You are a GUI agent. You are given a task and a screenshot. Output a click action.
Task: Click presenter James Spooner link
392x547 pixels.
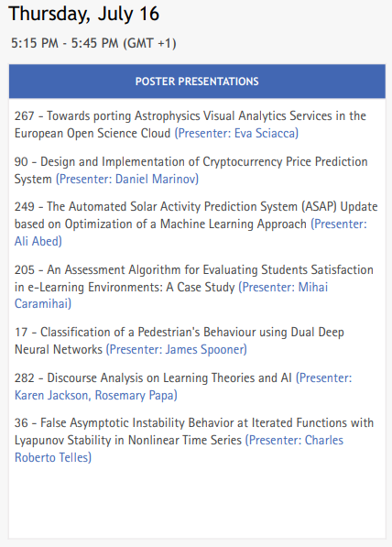(x=177, y=350)
